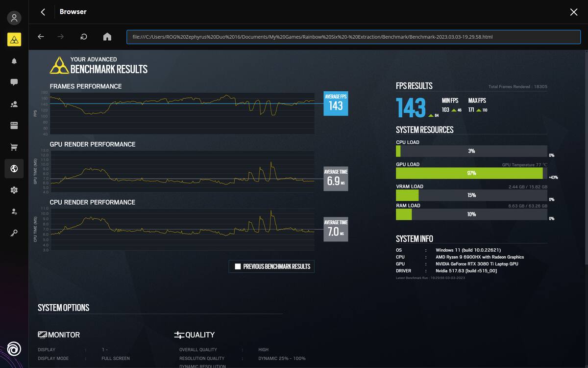The width and height of the screenshot is (588, 368).
Task: Open the chat speech bubble icon
Action: click(x=14, y=82)
